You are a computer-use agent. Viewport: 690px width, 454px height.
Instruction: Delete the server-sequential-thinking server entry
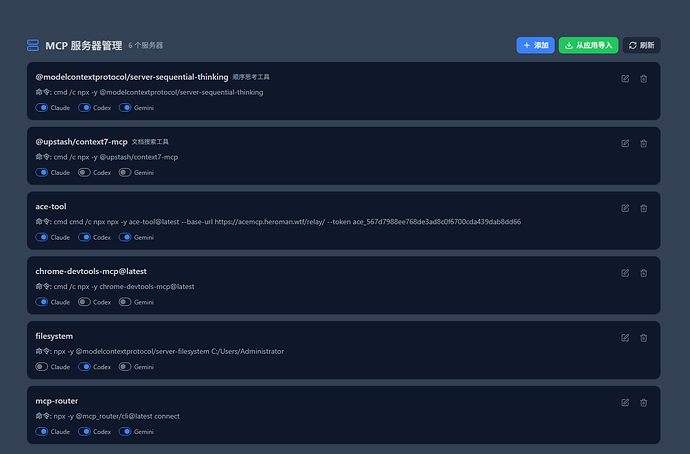643,79
